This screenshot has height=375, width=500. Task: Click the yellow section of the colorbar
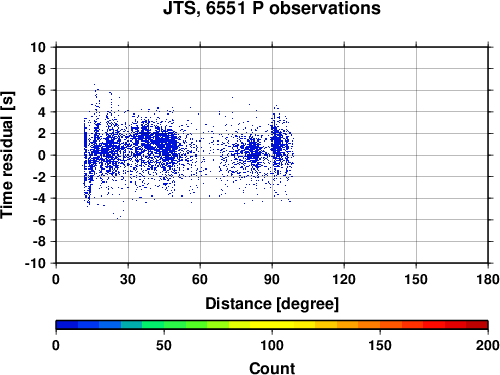click(272, 325)
